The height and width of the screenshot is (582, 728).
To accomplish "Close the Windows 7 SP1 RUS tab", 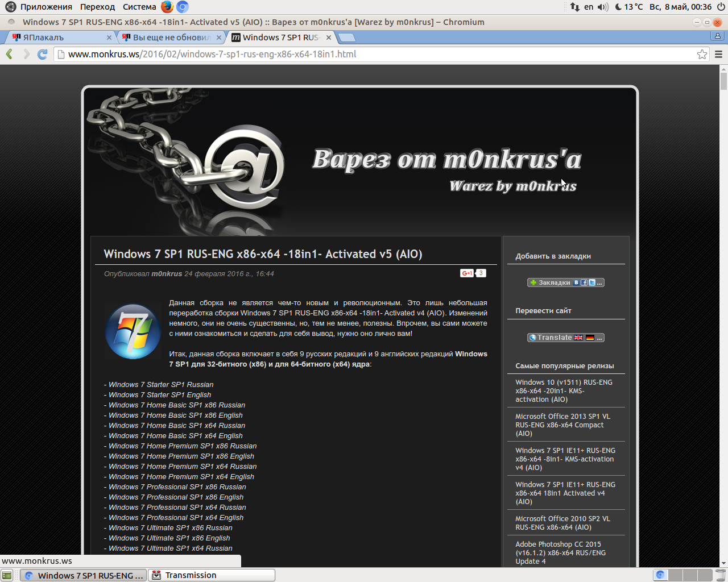I will coord(328,38).
